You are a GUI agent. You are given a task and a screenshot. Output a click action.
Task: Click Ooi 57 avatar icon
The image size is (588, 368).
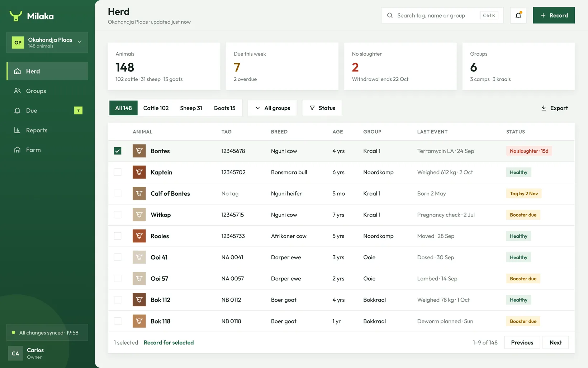coord(139,279)
